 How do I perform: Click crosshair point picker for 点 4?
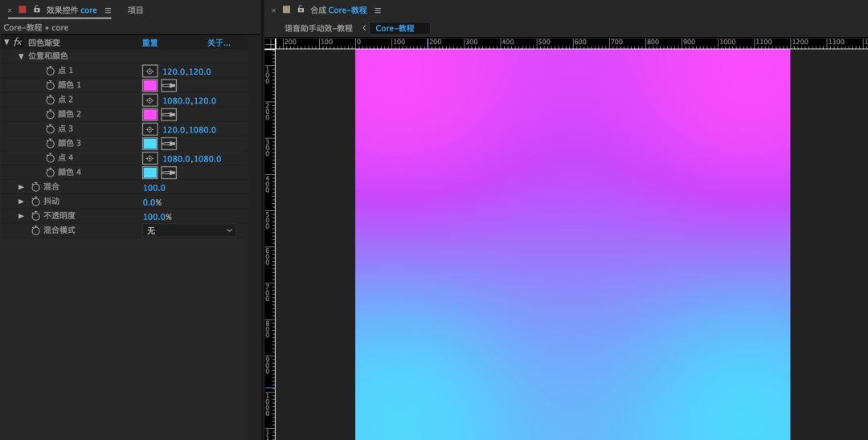(150, 159)
